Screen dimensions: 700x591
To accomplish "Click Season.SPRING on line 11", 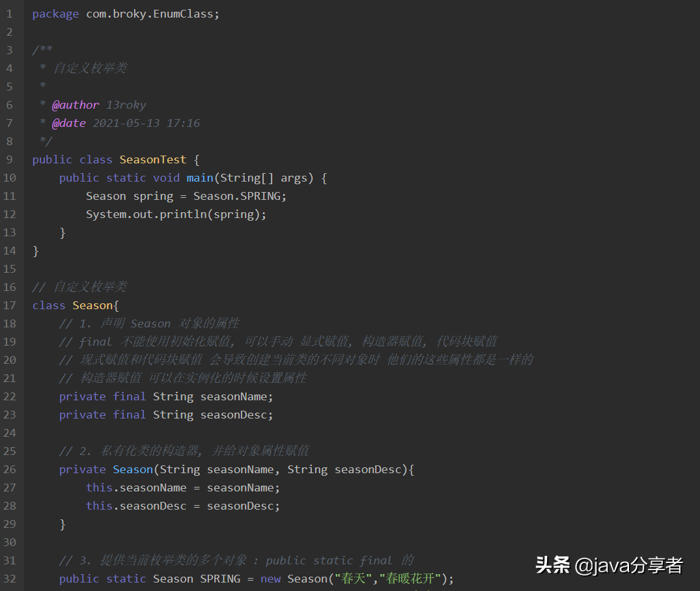I will (x=236, y=196).
